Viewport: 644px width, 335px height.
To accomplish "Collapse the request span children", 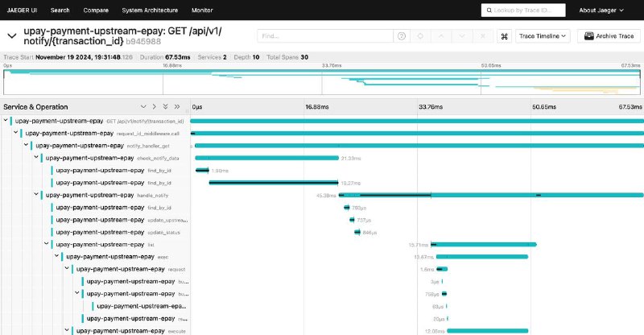I will [x=67, y=268].
